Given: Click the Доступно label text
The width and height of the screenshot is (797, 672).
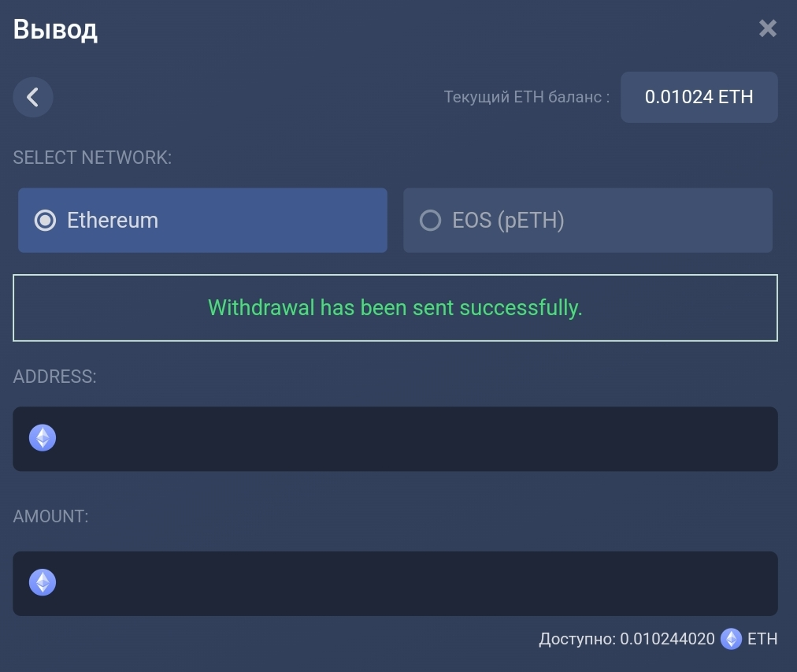Looking at the screenshot, I should pyautogui.click(x=577, y=639).
